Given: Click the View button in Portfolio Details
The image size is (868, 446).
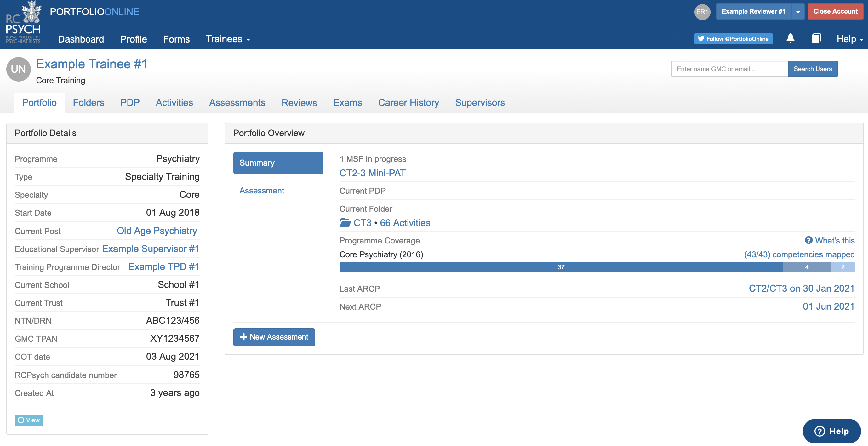Looking at the screenshot, I should pyautogui.click(x=29, y=420).
